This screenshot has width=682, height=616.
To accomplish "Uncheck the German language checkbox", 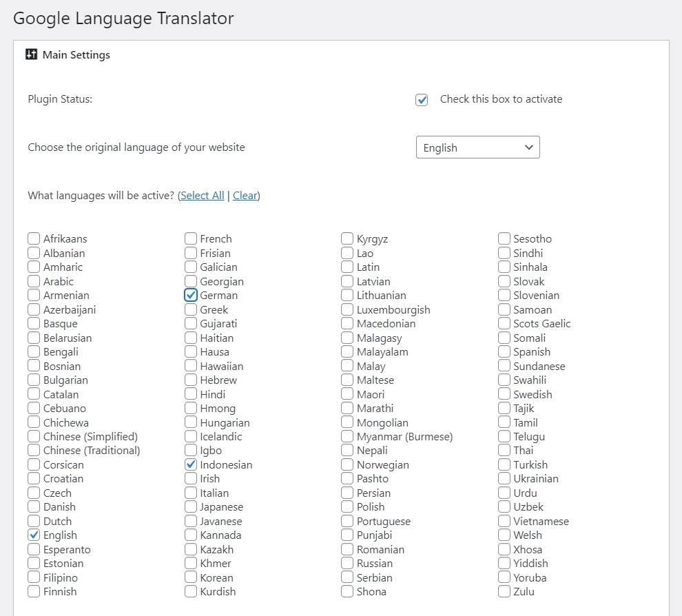I will [x=191, y=295].
